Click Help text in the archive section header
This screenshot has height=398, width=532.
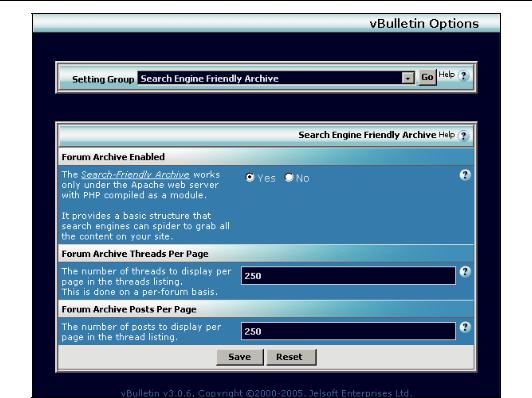[446, 135]
